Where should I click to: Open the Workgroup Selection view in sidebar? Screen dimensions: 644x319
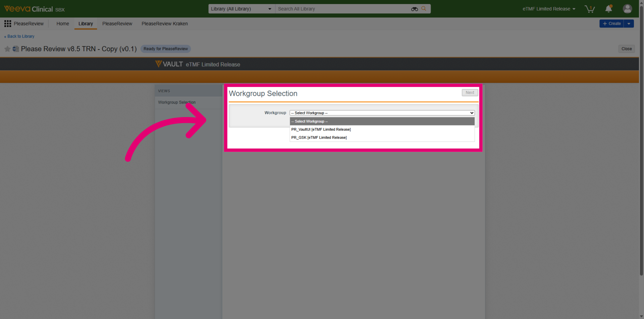coord(177,102)
